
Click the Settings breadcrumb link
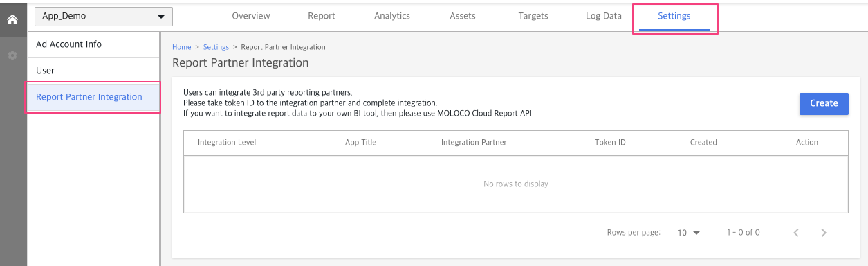(216, 47)
